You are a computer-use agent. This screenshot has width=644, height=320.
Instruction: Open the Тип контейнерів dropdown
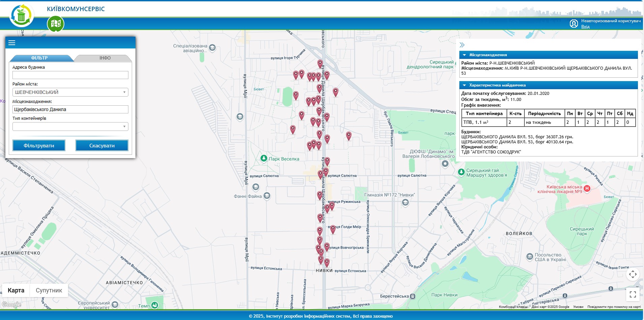70,127
